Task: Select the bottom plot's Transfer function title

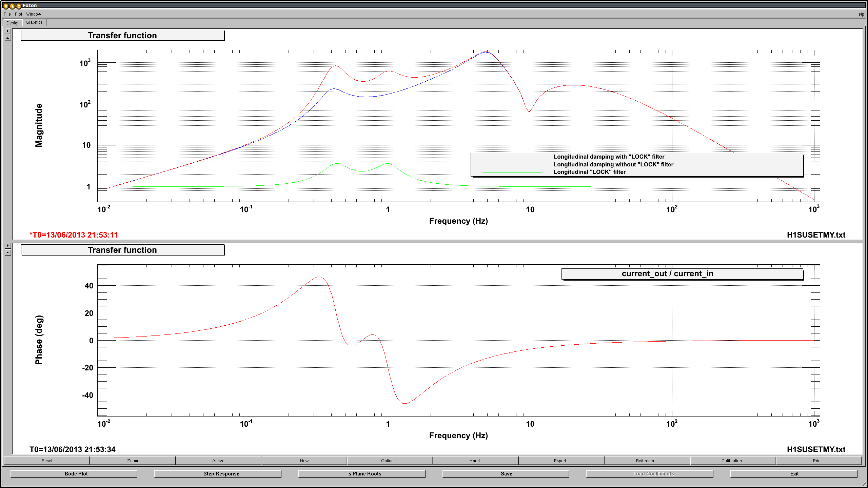Action: click(122, 250)
